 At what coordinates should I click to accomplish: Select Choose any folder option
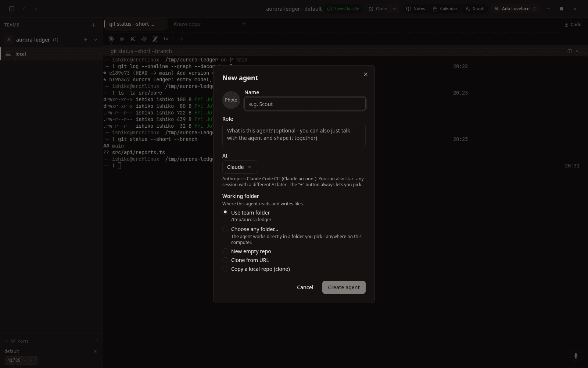pyautogui.click(x=225, y=229)
